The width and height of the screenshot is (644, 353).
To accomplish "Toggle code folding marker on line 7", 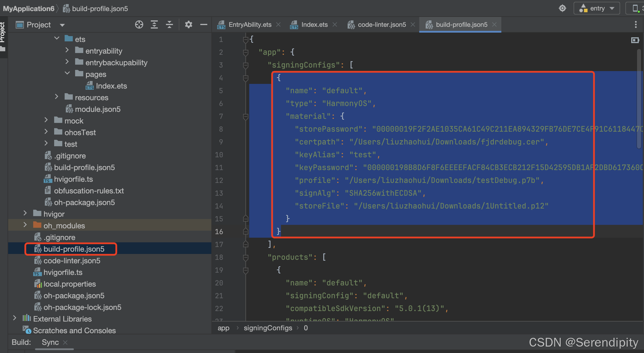I will tap(245, 117).
